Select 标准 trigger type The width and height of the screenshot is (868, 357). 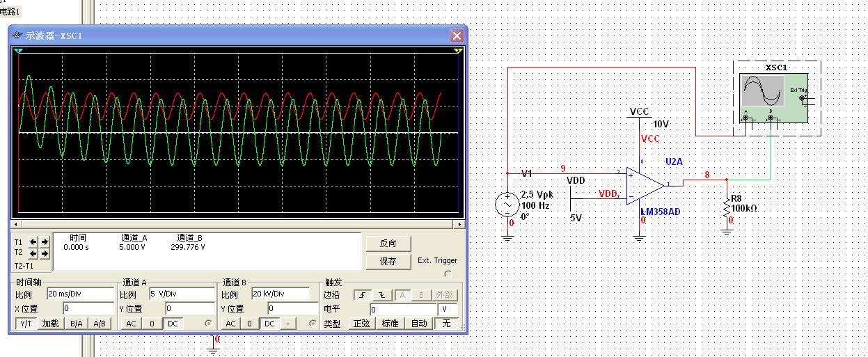tap(390, 324)
